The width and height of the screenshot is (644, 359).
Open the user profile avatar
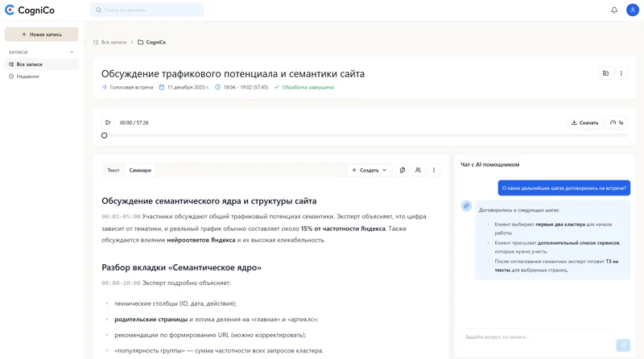point(633,10)
